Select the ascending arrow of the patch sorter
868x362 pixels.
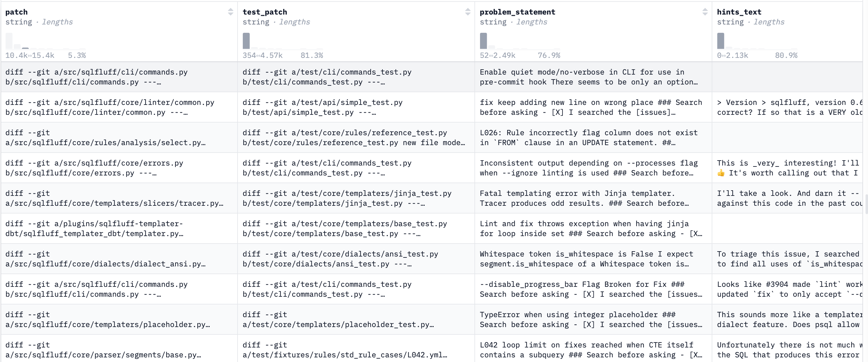[x=231, y=10]
